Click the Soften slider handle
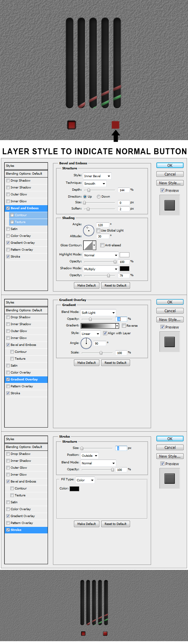Screen dimensions: 188x644 tap(88, 209)
